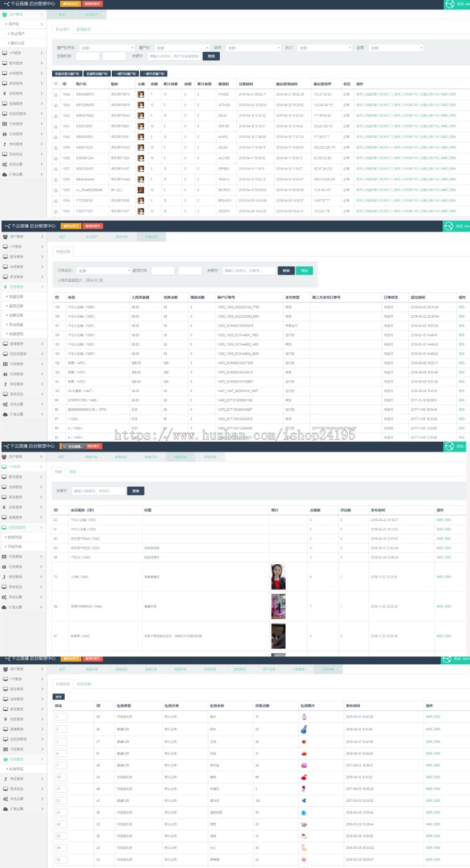
Task: Expand the 热门 filter dropdown
Action: pos(324,48)
